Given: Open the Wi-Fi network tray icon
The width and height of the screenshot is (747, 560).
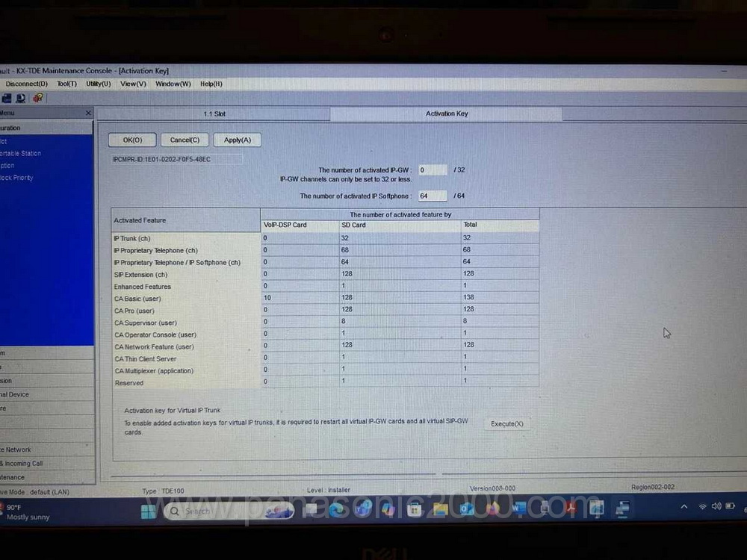Looking at the screenshot, I should [x=702, y=506].
